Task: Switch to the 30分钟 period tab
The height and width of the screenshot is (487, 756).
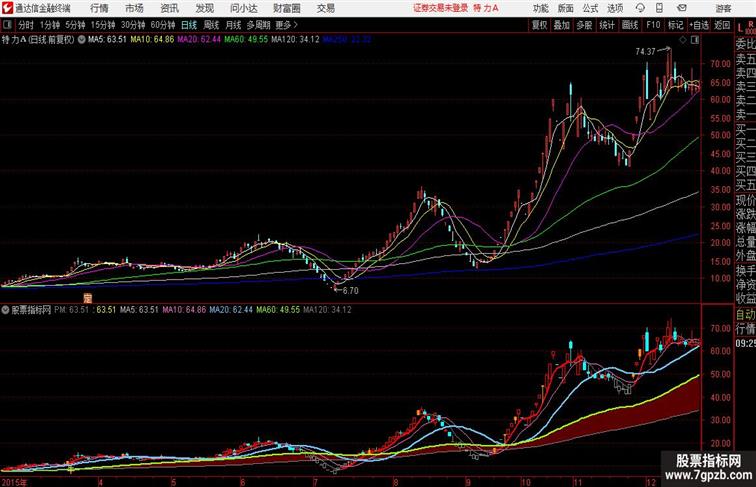Action: pos(133,25)
